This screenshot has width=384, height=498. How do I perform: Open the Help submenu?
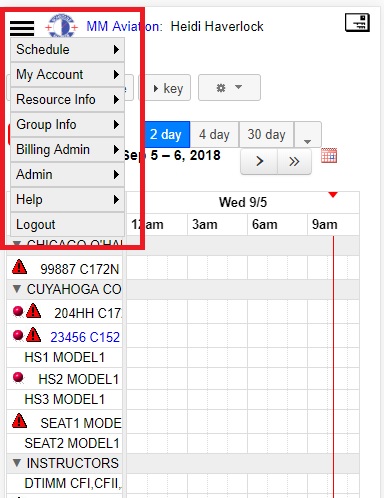coord(67,199)
